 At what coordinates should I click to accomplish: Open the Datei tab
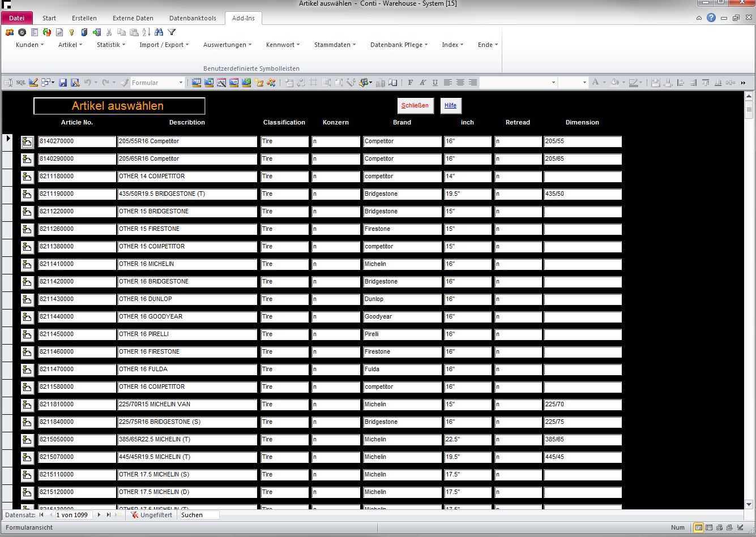(x=17, y=18)
